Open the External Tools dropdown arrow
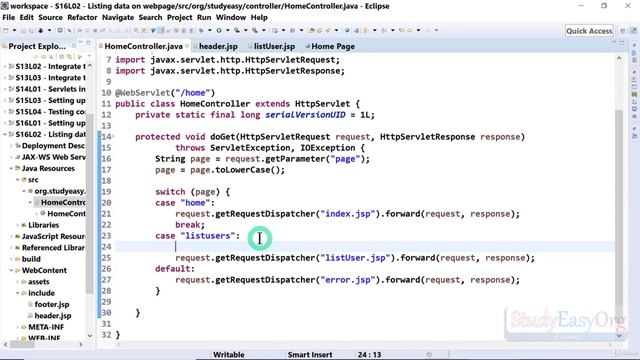Viewport: 640px width, 360px height. click(x=264, y=30)
